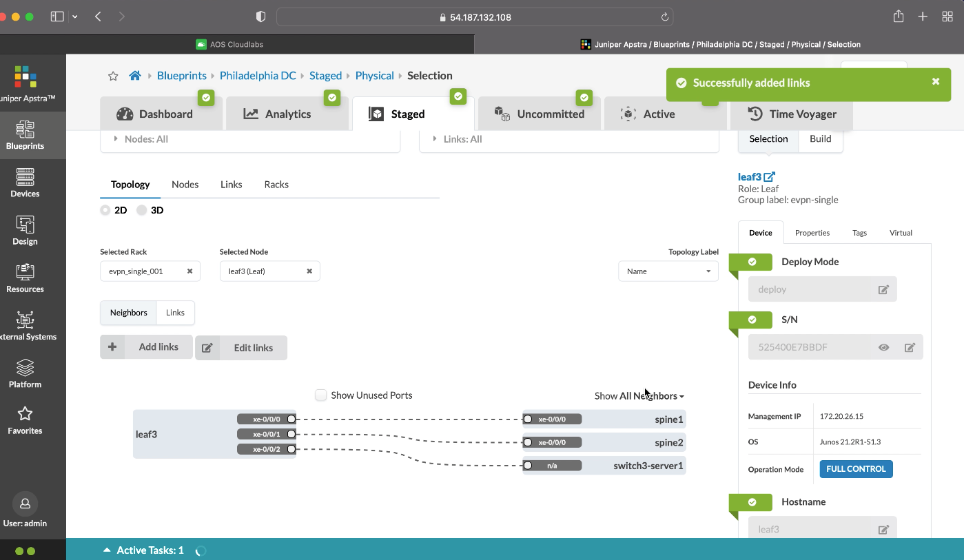Open the Properties tab for leaf3
Screen dimensions: 964x560
point(812,233)
